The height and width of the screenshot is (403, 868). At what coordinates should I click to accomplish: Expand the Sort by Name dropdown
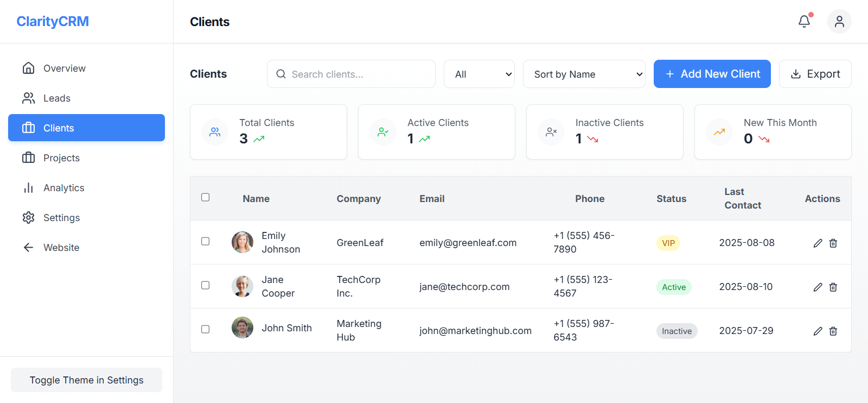pyautogui.click(x=584, y=74)
